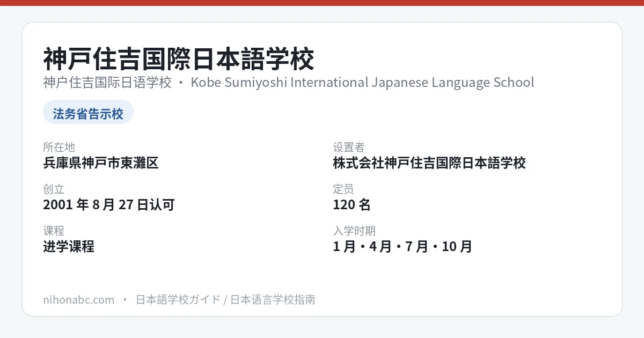Open the nihonabc.com footer link
Screen dimensions: 644x338
pyautogui.click(x=79, y=299)
